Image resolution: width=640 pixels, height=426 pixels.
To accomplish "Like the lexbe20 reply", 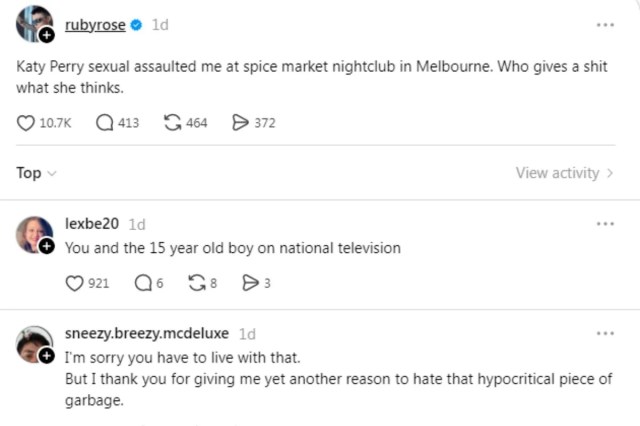I will pos(75,283).
